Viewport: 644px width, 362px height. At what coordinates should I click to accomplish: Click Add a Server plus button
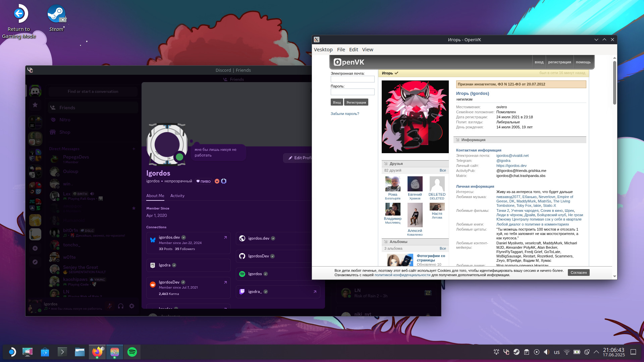coord(35,248)
